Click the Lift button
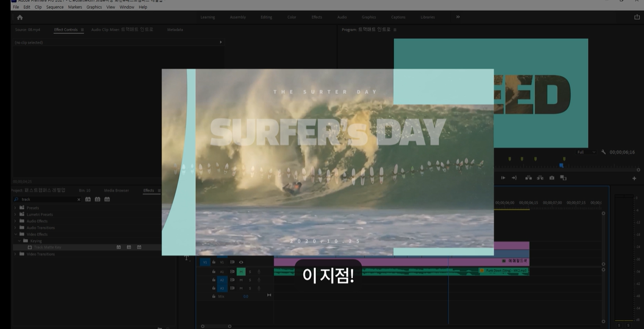Image resolution: width=644 pixels, height=329 pixels. tap(528, 178)
